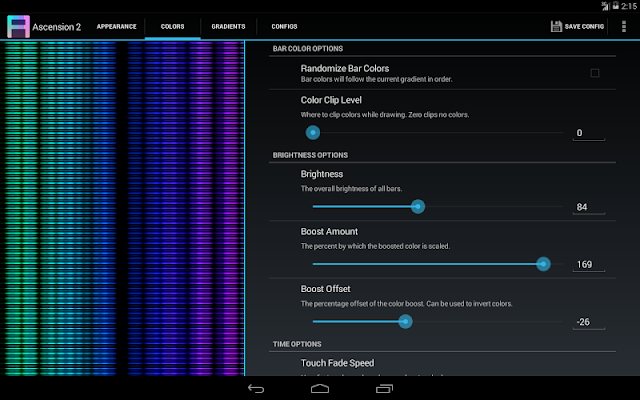Tap the Ascension 2 app title
The image size is (640, 400).
click(57, 27)
